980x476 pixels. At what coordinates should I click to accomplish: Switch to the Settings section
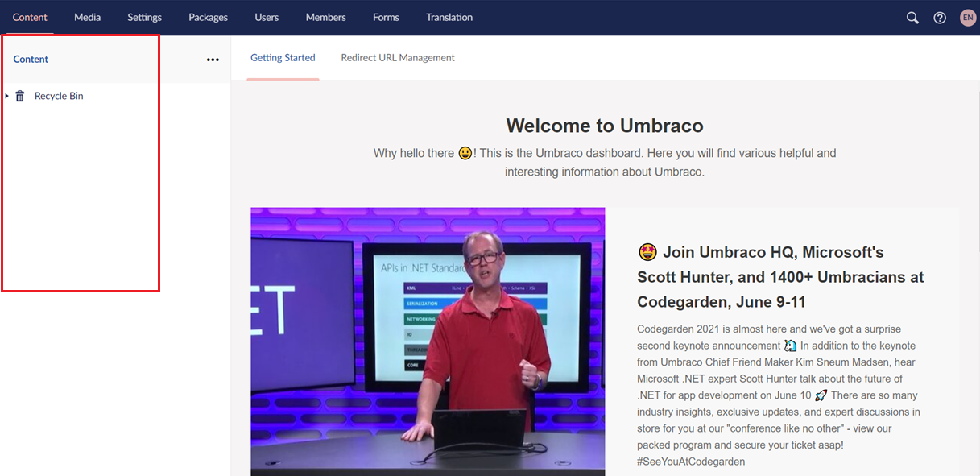(x=144, y=18)
